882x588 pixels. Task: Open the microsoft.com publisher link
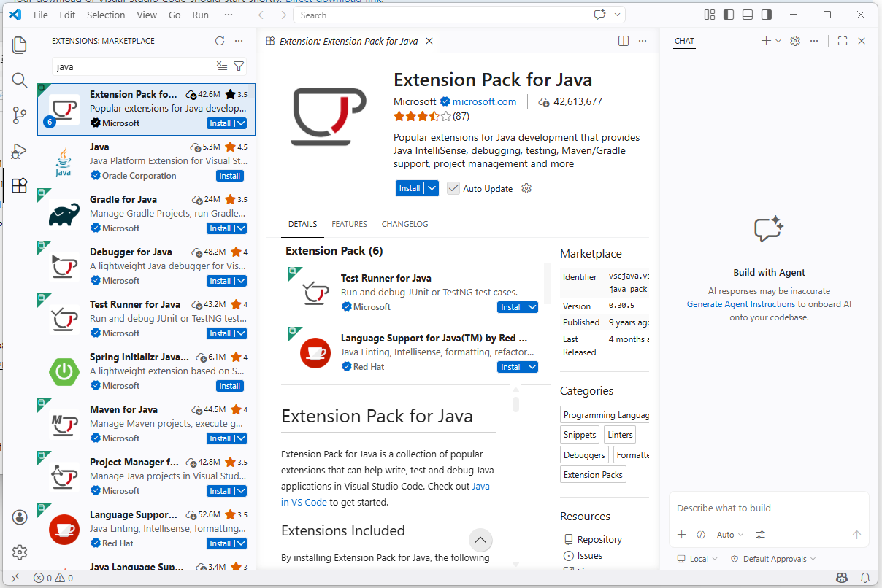pos(484,101)
